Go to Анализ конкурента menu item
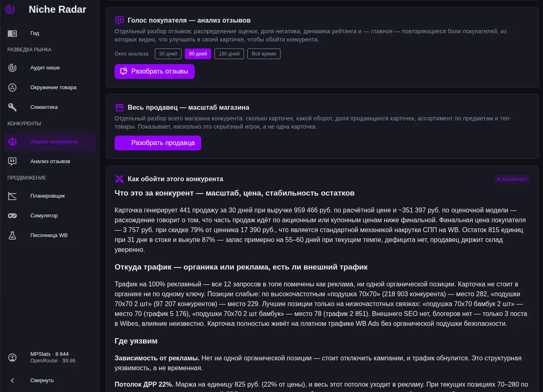Image resolution: width=543 pixels, height=392 pixels. pyautogui.click(x=50, y=142)
